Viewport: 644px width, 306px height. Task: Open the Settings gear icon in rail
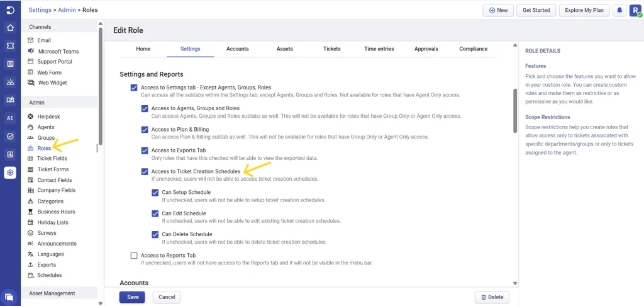point(10,173)
